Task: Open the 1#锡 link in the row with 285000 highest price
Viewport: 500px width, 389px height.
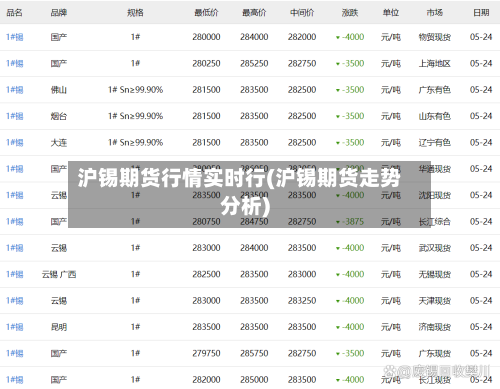Action: tap(15, 380)
